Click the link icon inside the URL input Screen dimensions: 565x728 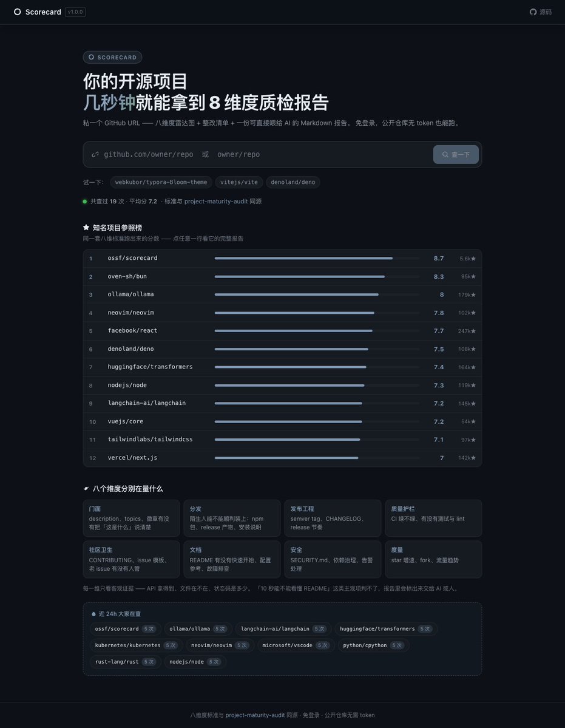[x=95, y=155]
